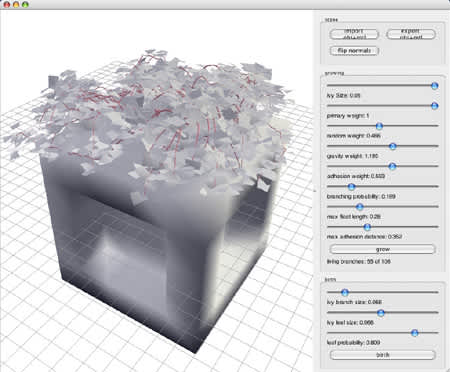Click the leaf probability label
Image resolution: width=450 pixels, height=372 pixels.
[x=353, y=343]
